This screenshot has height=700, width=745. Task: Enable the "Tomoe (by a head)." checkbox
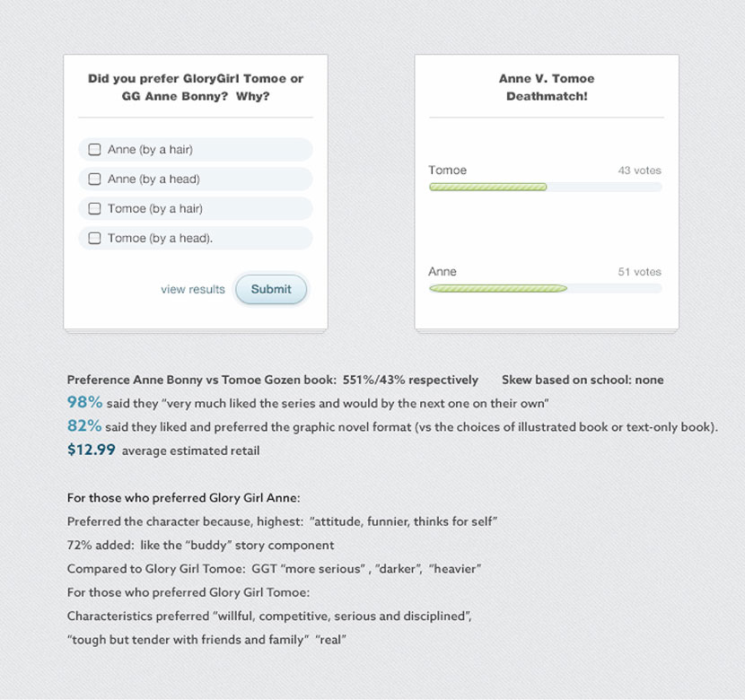(94, 239)
